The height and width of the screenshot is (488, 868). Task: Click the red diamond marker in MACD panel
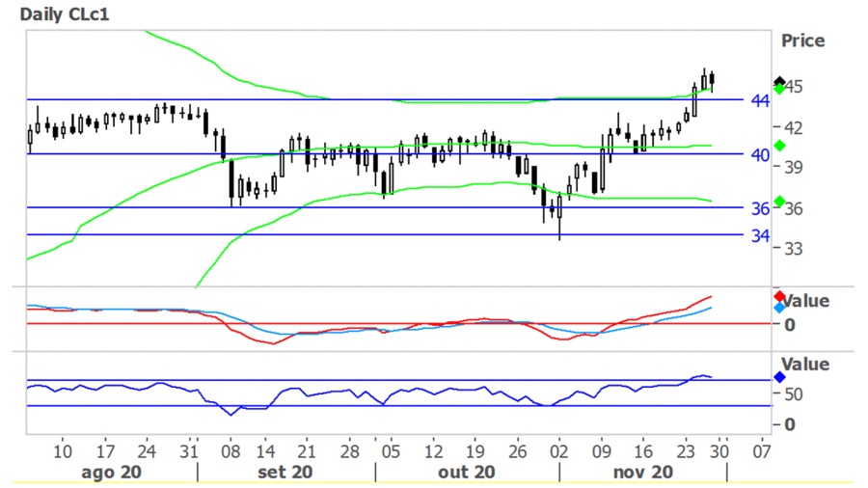779,297
